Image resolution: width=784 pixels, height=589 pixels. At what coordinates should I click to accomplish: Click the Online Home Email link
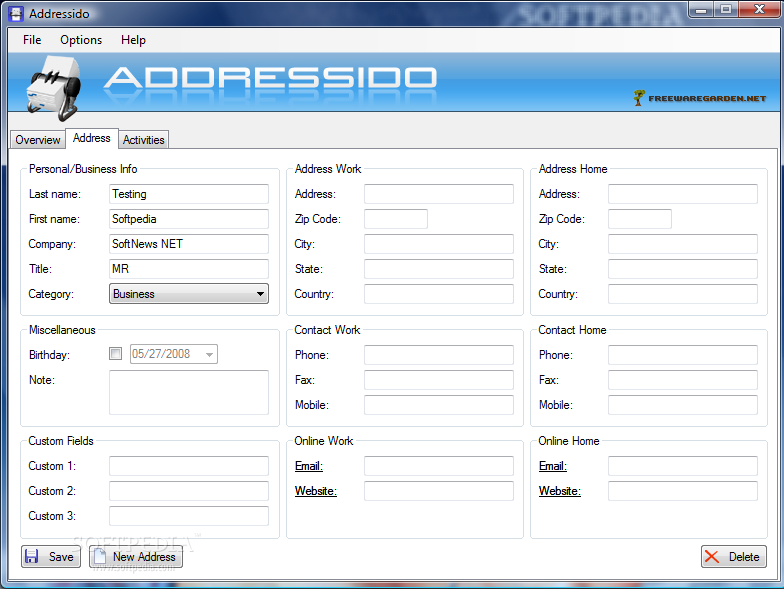[552, 466]
